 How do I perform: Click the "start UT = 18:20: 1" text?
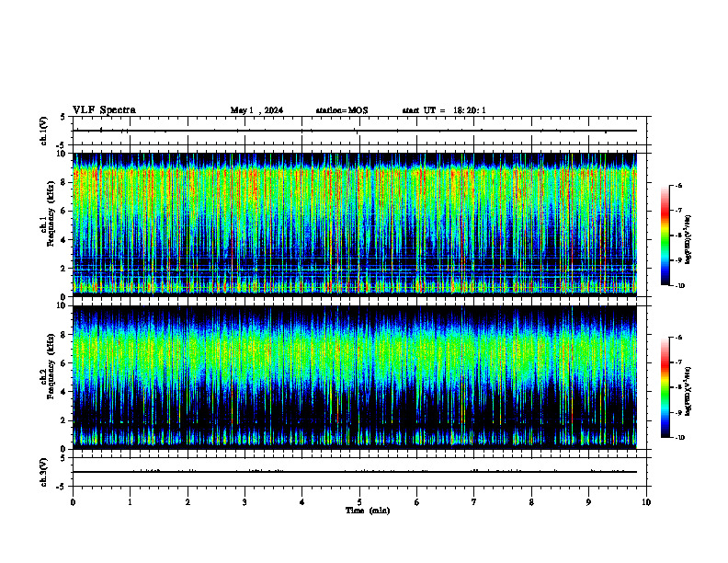(x=444, y=110)
